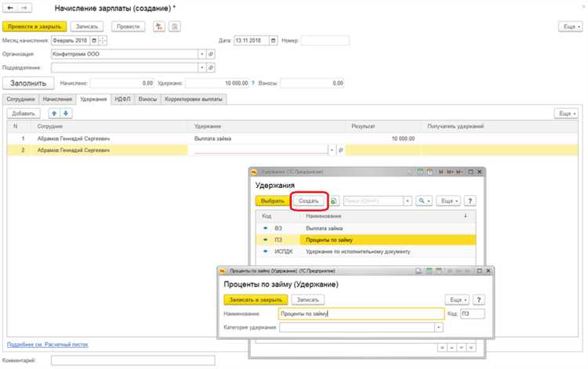Image resolution: width=588 pixels, height=369 pixels.
Task: Switch to the Корректировки выплаты tab
Action: coord(194,99)
